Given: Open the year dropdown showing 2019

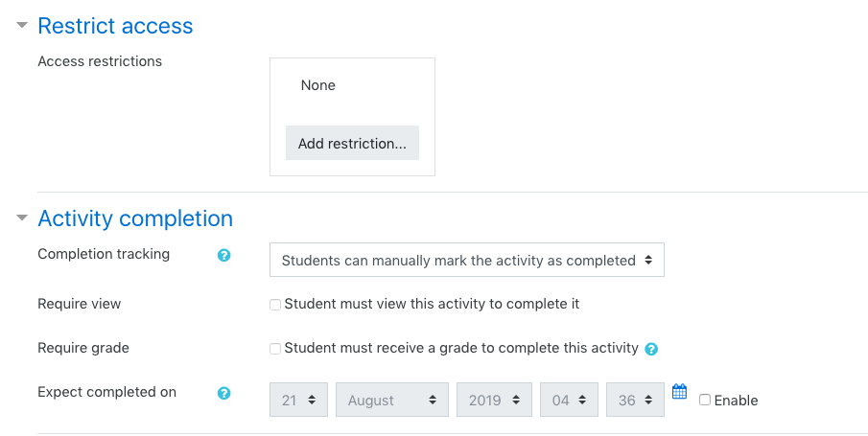Looking at the screenshot, I should point(494,400).
